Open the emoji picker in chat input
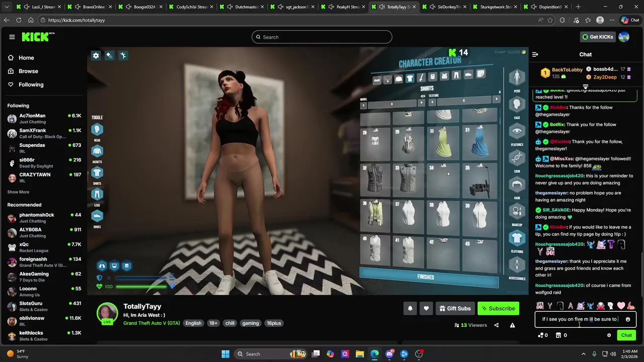Screen dimensions: 644x362 coord(627,319)
